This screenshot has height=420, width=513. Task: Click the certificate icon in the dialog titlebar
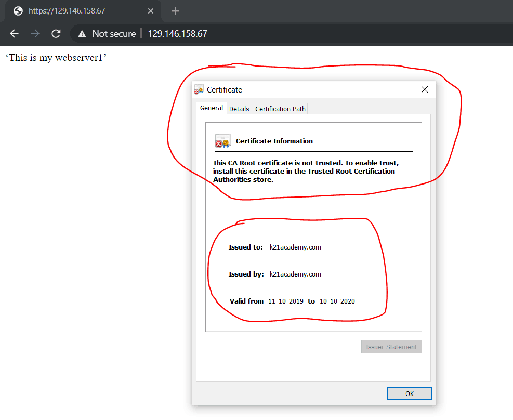(198, 89)
